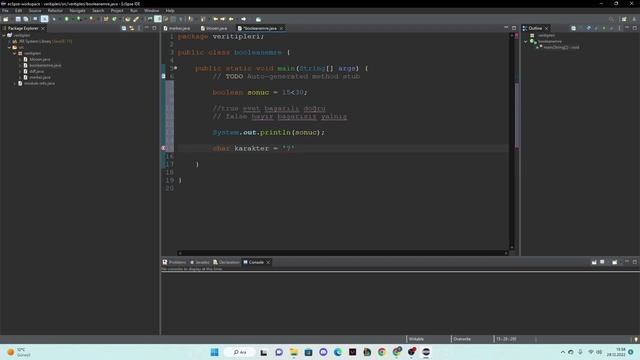
Task: Navigate Back with yellow left arrow
Action: pyautogui.click(x=231, y=19)
